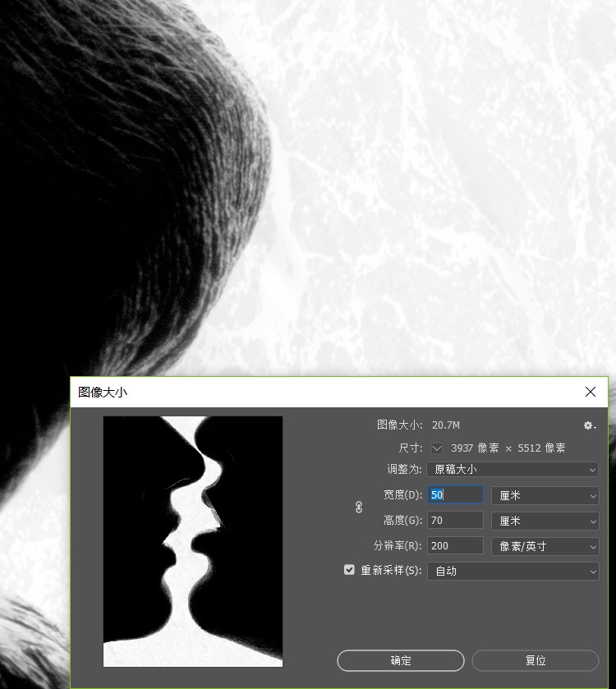Open the 尺寸 dimension units dropdown arrow
Viewport: 616px width, 689px height.
click(437, 448)
